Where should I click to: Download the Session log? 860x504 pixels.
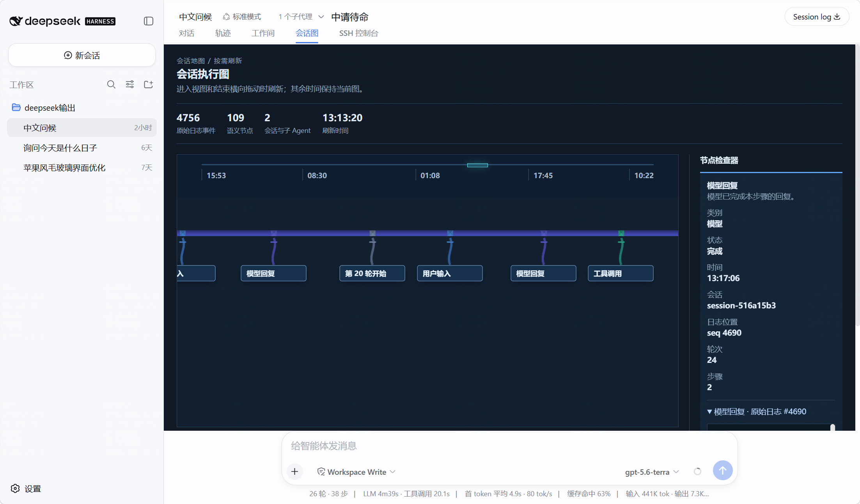coord(817,17)
